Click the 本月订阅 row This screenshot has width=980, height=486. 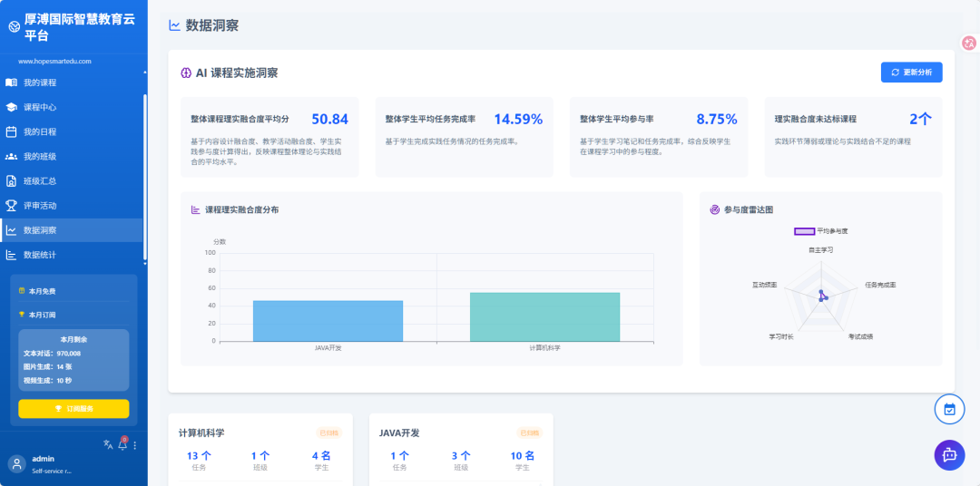(x=73, y=315)
